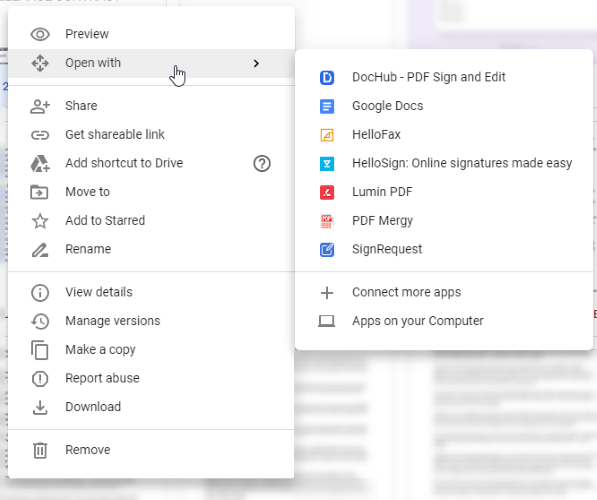
Task: Select HelloFax in the submenu
Action: (444, 135)
